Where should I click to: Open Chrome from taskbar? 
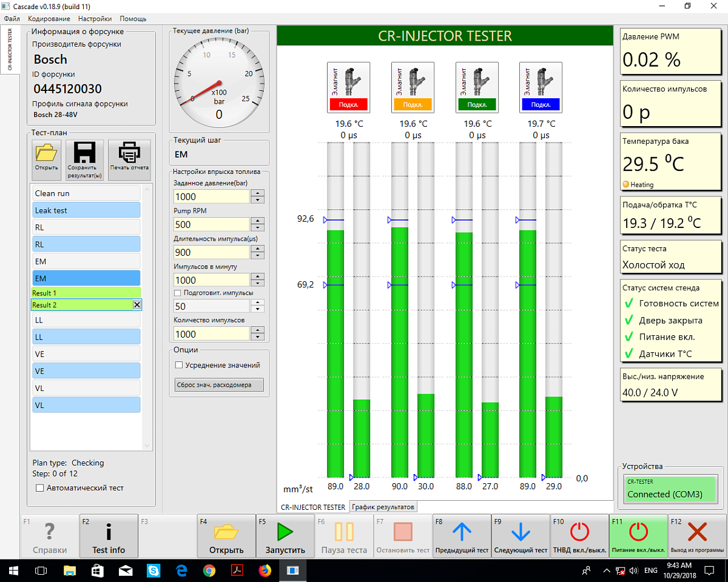pos(209,570)
